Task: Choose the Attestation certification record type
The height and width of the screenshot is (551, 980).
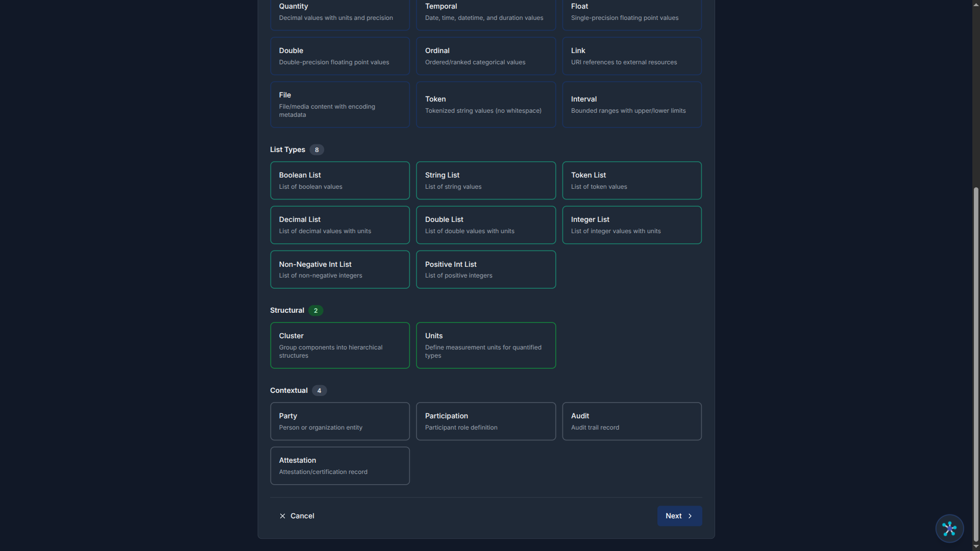Action: click(x=339, y=465)
